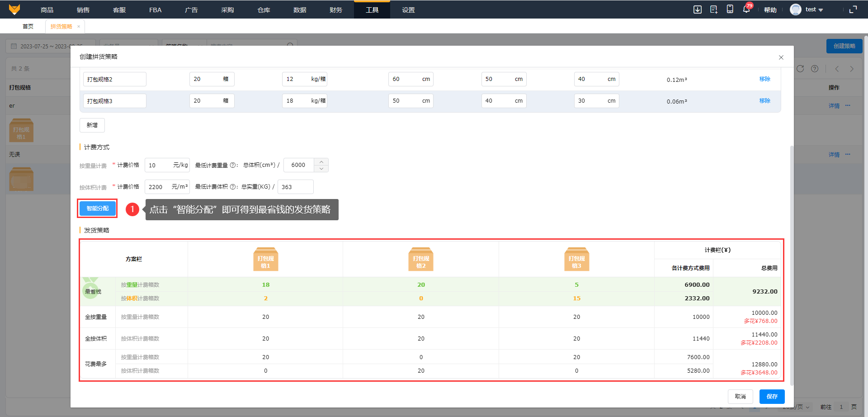The height and width of the screenshot is (417, 868).
Task: Click the 取消 button
Action: (x=741, y=397)
